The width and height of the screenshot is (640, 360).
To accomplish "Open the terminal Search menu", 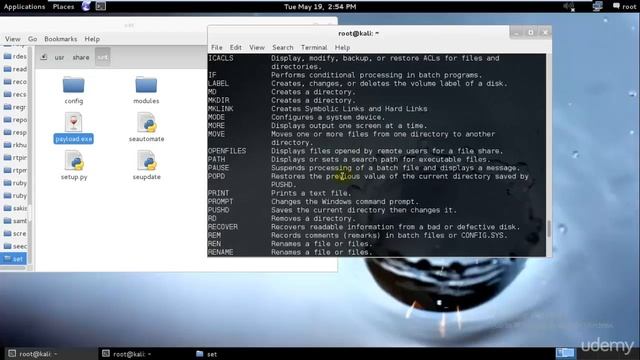I will tap(282, 47).
